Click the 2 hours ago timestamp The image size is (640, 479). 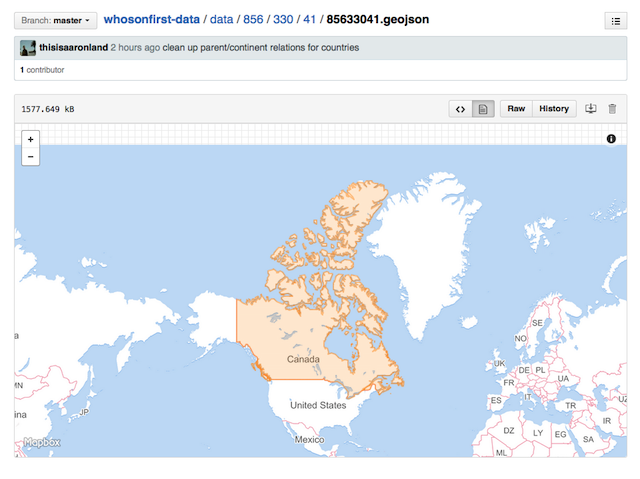135,47
